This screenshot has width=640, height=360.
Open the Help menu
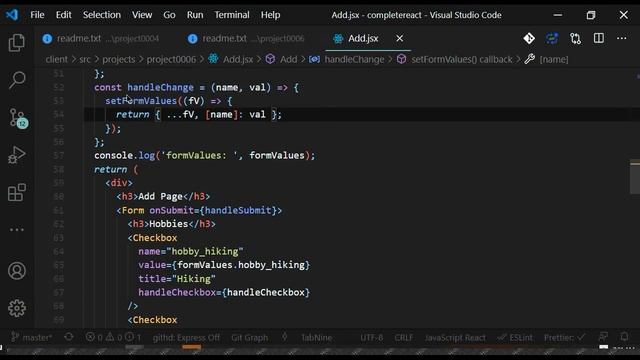tap(271, 15)
